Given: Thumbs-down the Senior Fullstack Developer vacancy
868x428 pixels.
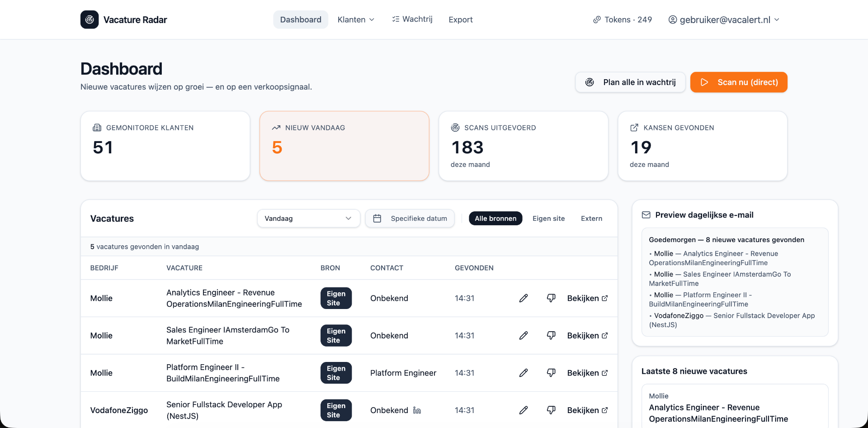Looking at the screenshot, I should (x=551, y=410).
